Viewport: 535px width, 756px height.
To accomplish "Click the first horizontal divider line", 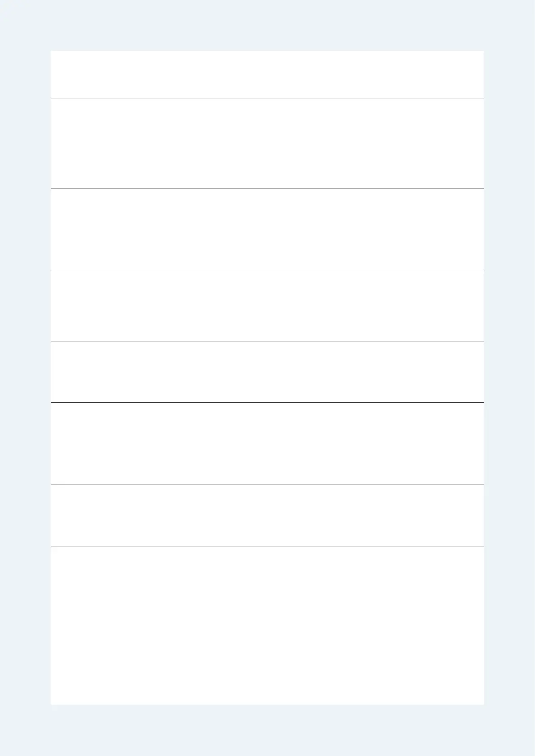I will point(267,98).
